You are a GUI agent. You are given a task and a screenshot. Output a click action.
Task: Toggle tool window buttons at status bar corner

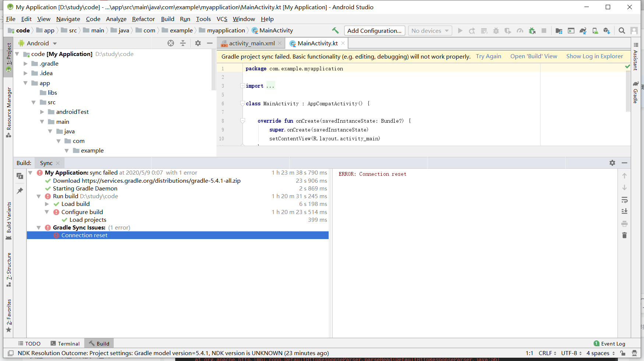(x=11, y=353)
